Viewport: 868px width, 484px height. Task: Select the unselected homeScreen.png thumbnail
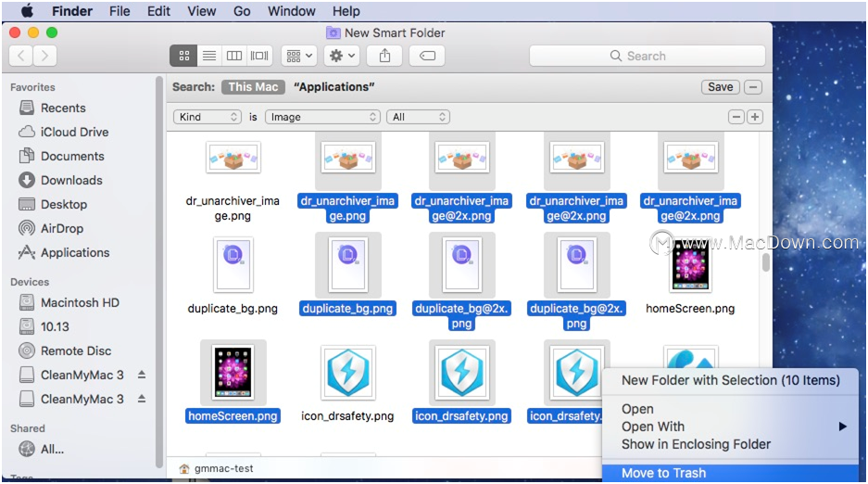[x=690, y=264]
